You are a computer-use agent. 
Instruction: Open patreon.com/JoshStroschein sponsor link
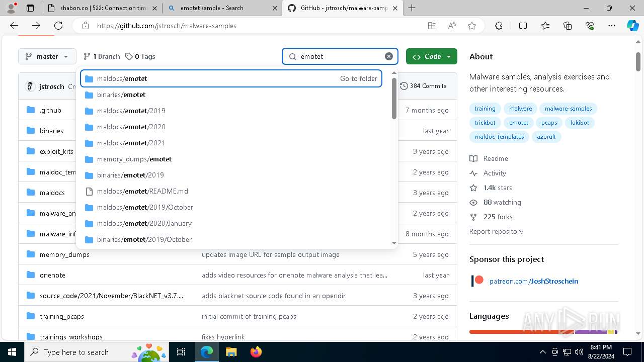534,281
